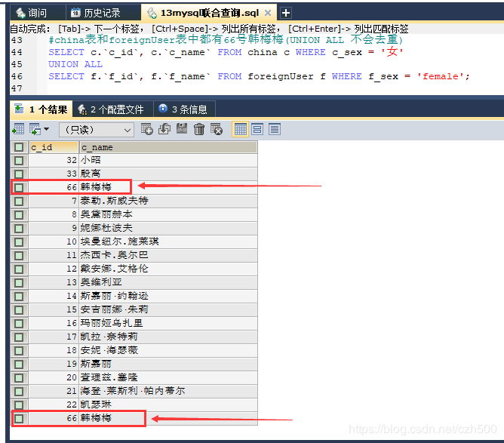Select the cell 海登·莱斯利·帕内蒂尔

pos(168,391)
